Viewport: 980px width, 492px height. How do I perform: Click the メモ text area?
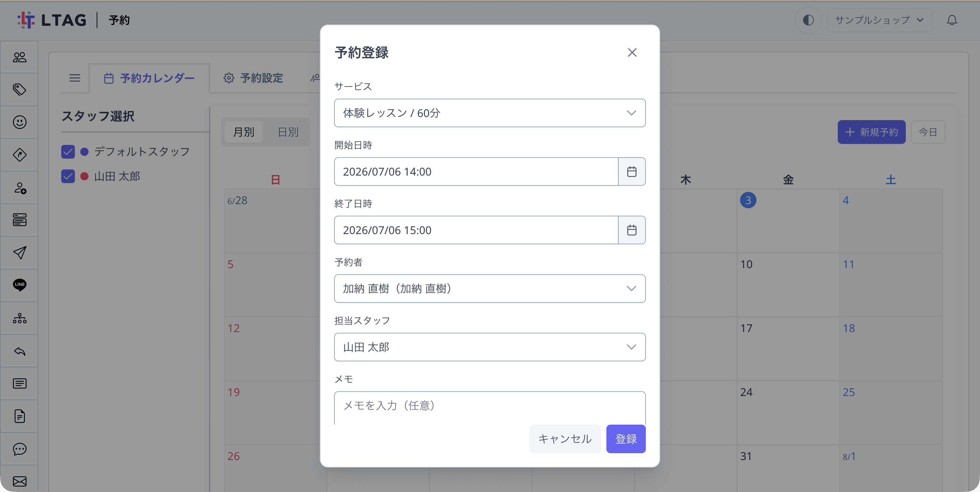(490, 408)
